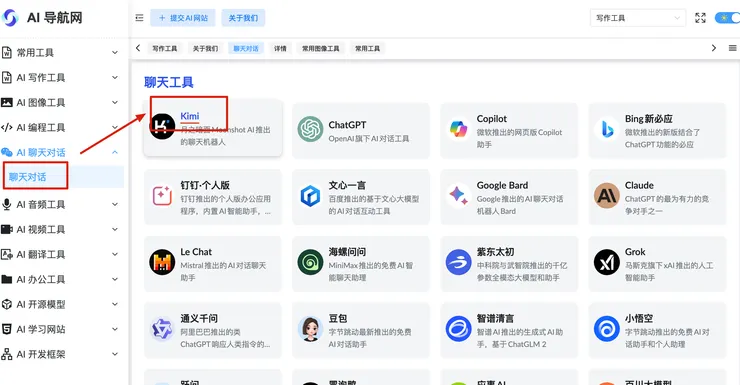
Task: Click the AI 学习网站 HTML5 icon
Action: coord(7,329)
